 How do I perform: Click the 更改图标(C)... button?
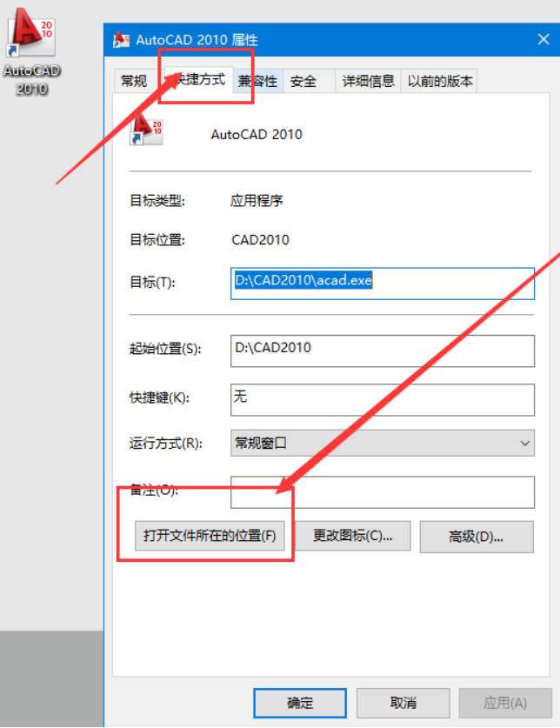(x=353, y=536)
